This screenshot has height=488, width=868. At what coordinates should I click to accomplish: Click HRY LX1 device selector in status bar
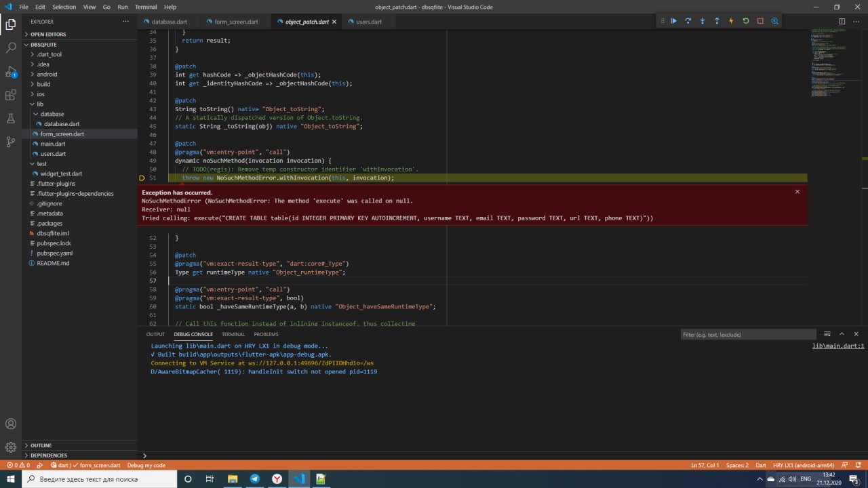click(803, 466)
